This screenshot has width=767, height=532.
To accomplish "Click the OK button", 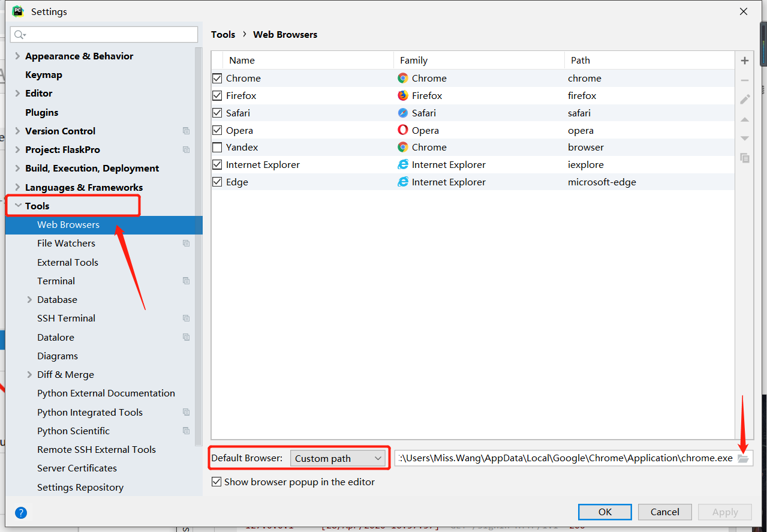I will pos(605,512).
